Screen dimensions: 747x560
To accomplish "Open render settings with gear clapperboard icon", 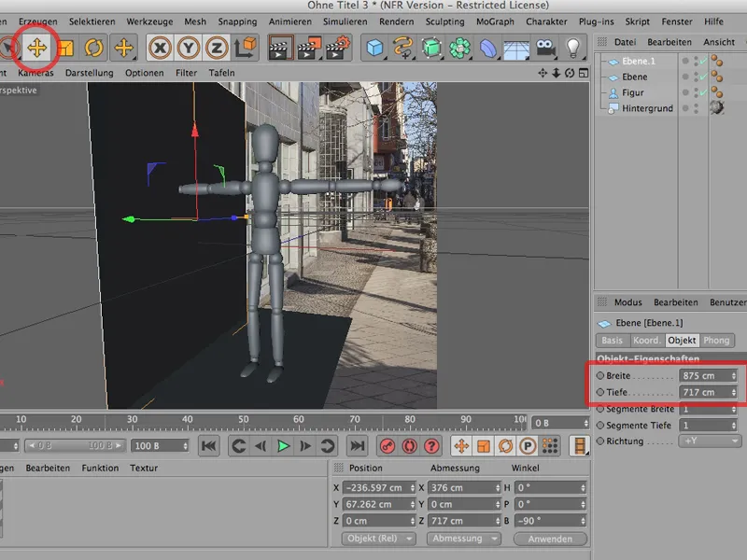I will 338,48.
